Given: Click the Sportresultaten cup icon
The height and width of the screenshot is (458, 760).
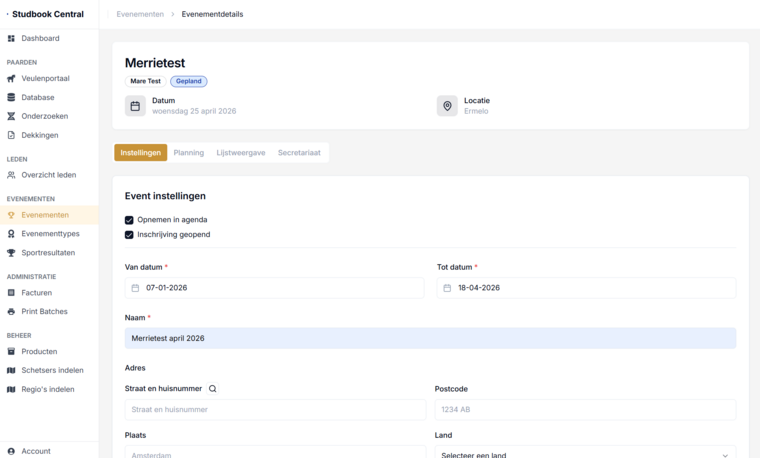Looking at the screenshot, I should click(11, 253).
